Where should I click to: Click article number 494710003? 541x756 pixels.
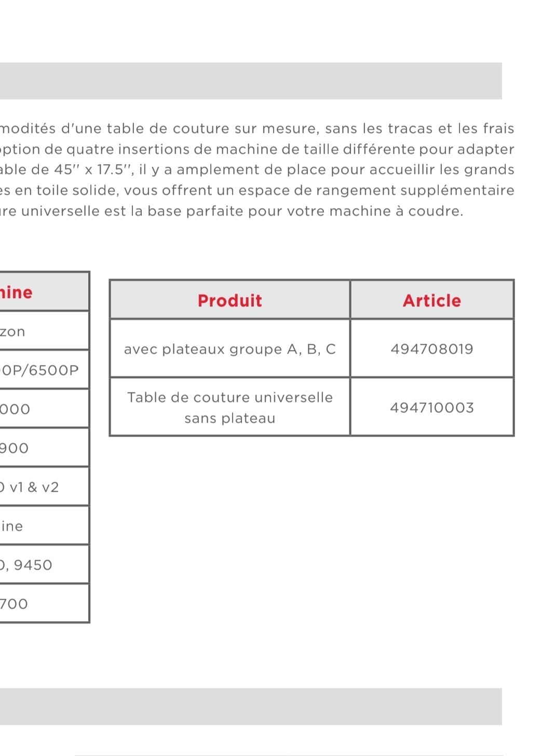[431, 408]
